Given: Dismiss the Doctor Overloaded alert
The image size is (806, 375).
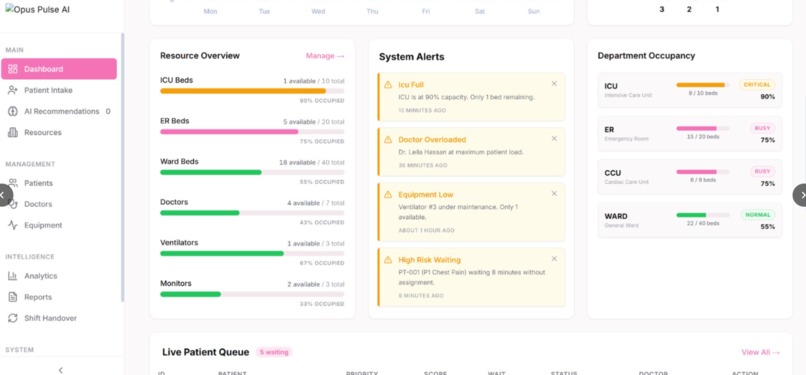Looking at the screenshot, I should point(554,138).
